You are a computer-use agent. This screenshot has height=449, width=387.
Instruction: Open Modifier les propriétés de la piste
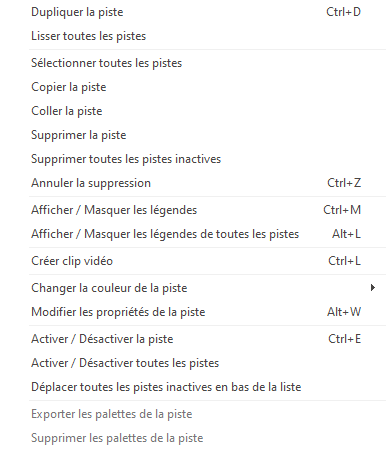point(208,312)
